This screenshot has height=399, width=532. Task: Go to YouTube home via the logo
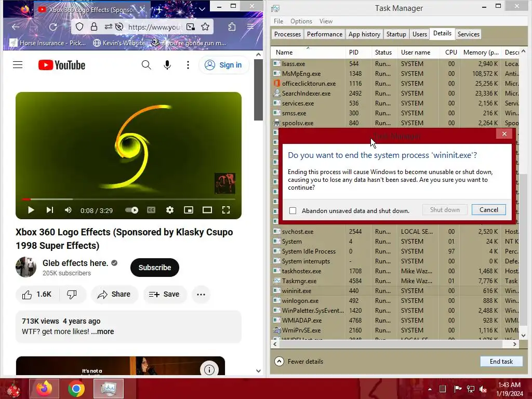pos(62,65)
